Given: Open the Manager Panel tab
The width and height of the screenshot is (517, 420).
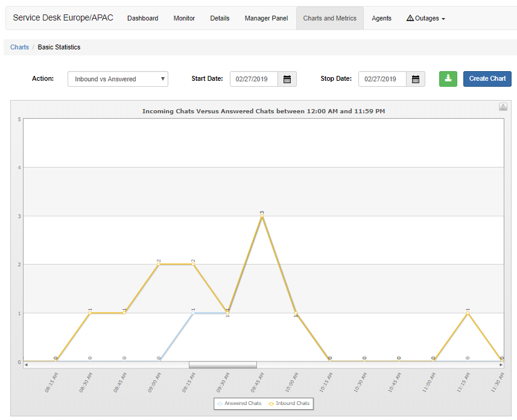Looking at the screenshot, I should coord(267,18).
